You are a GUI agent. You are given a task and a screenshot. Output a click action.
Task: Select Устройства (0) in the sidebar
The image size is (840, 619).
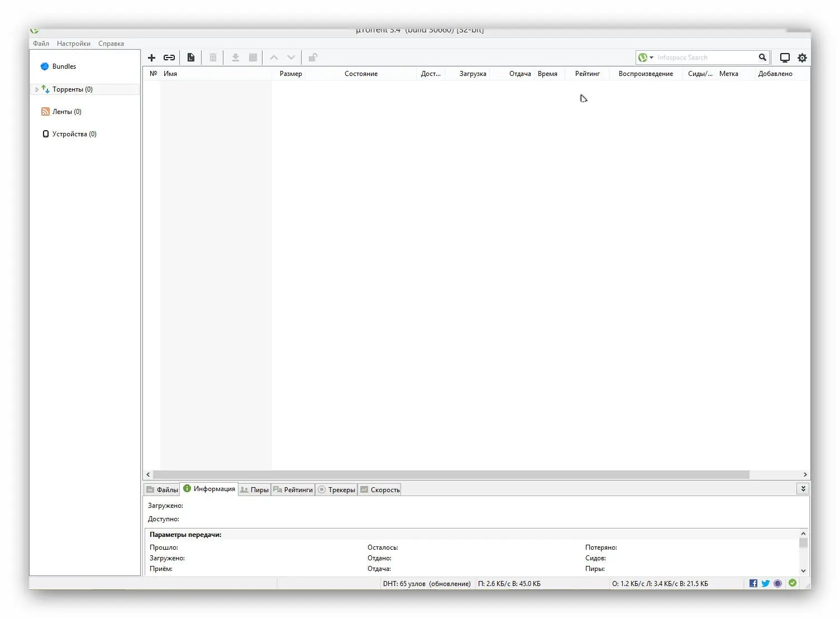tap(74, 134)
